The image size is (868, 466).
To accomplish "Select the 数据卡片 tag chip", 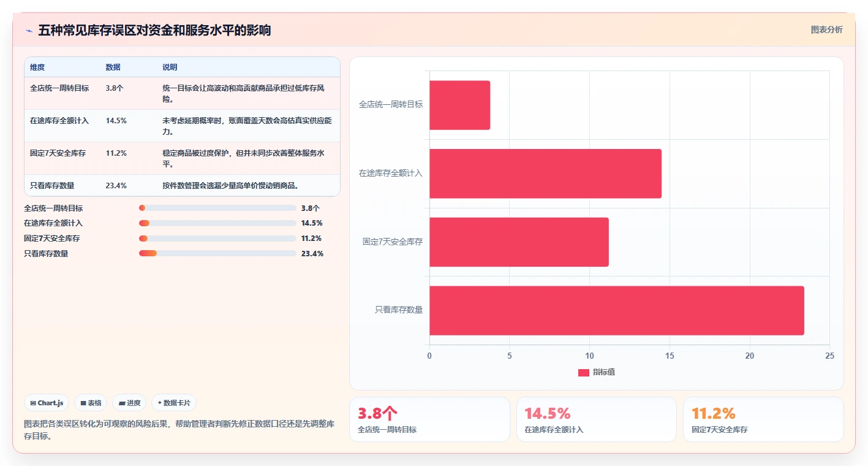I will tap(174, 403).
